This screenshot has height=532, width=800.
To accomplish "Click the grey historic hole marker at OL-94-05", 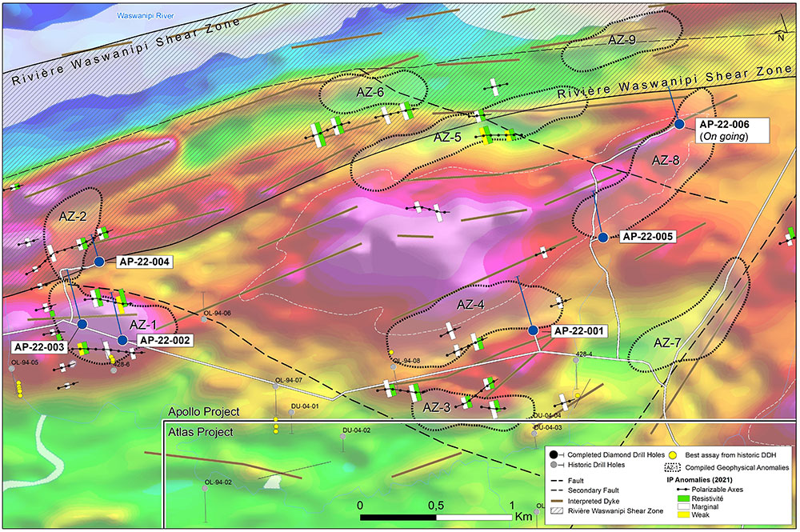I will 12,369.
